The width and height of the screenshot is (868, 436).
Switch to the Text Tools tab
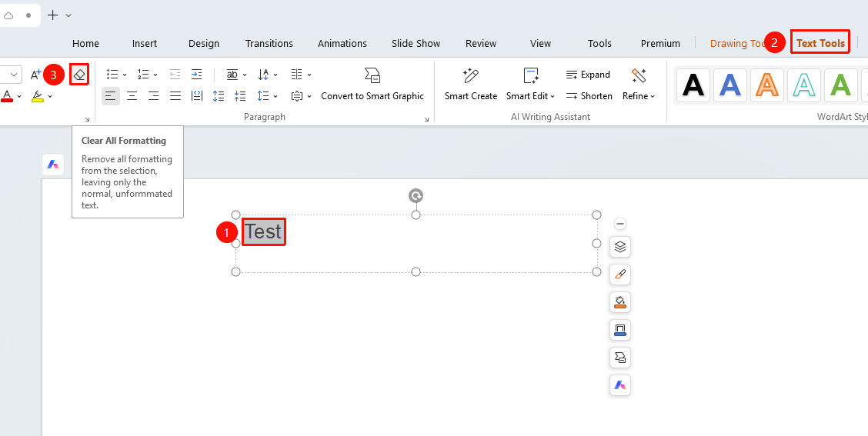pyautogui.click(x=820, y=42)
